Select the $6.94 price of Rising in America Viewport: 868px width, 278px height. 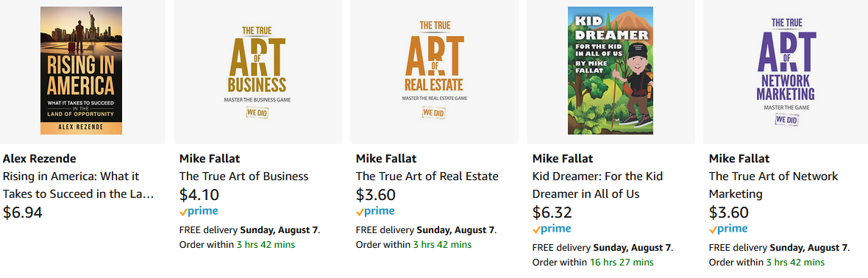(23, 212)
